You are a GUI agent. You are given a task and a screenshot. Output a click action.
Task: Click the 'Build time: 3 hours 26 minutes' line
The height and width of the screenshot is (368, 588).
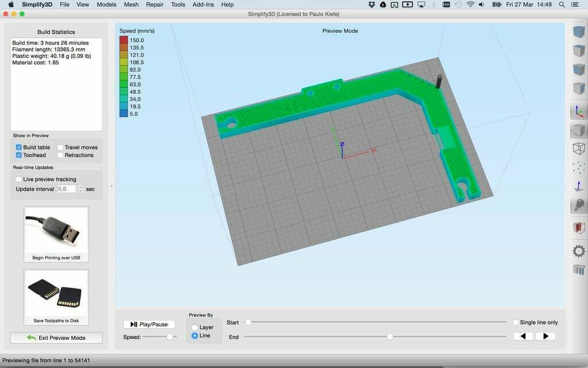click(x=51, y=43)
